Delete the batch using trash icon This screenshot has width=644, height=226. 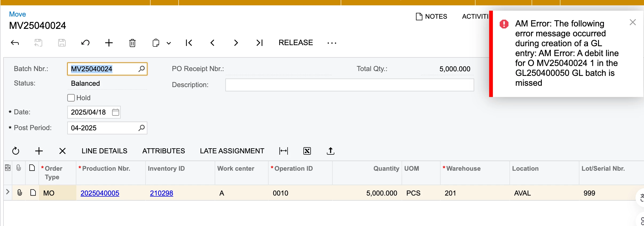point(132,43)
